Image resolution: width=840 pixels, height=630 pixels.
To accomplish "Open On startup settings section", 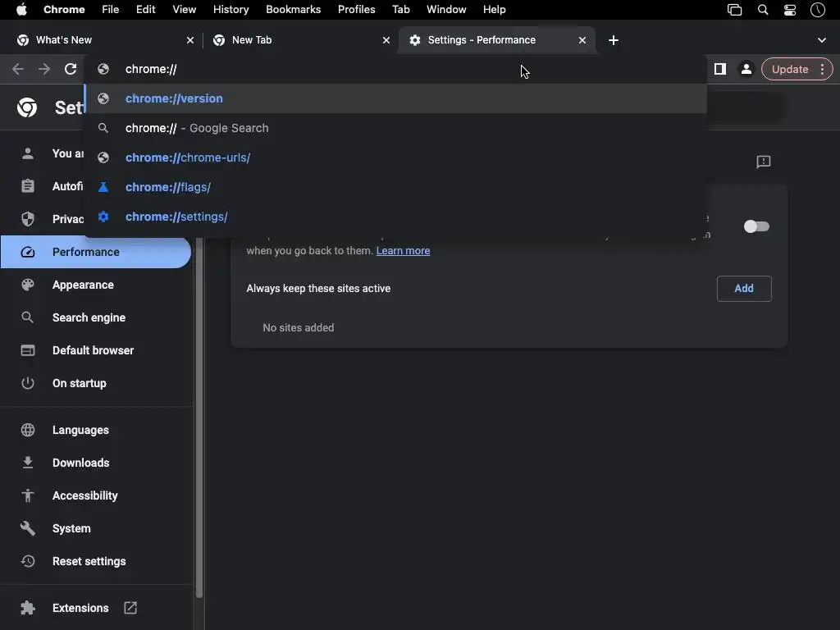I will [x=95, y=383].
